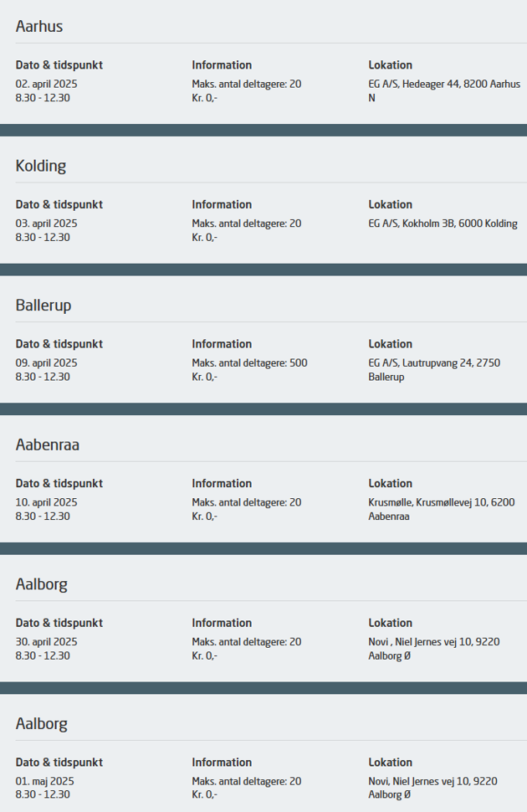Viewport: 527px width, 812px height.
Task: Select the date 03. april 2025
Action: click(47, 224)
